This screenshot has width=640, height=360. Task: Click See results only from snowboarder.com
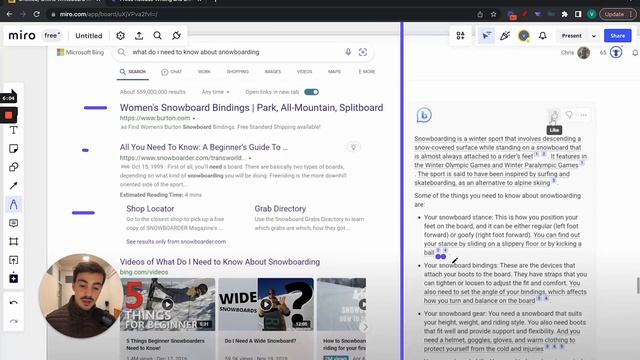(176, 242)
